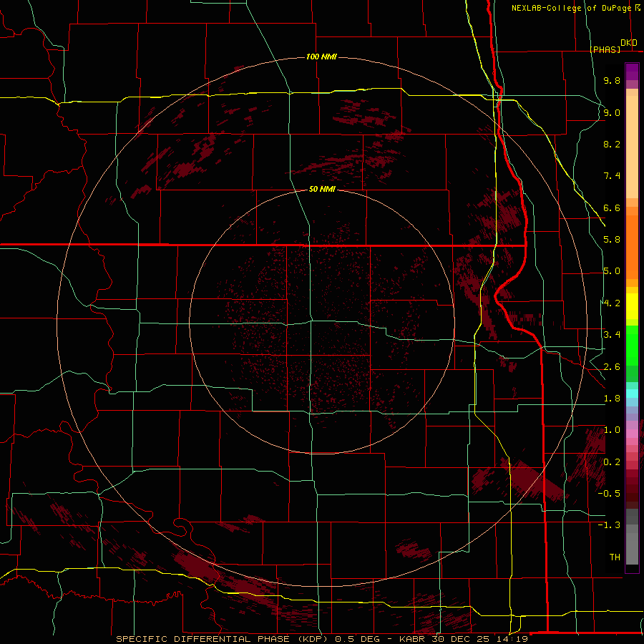Screen dimensions: 644x644
Task: Click the 4.2 value on the color scale
Action: (x=612, y=303)
